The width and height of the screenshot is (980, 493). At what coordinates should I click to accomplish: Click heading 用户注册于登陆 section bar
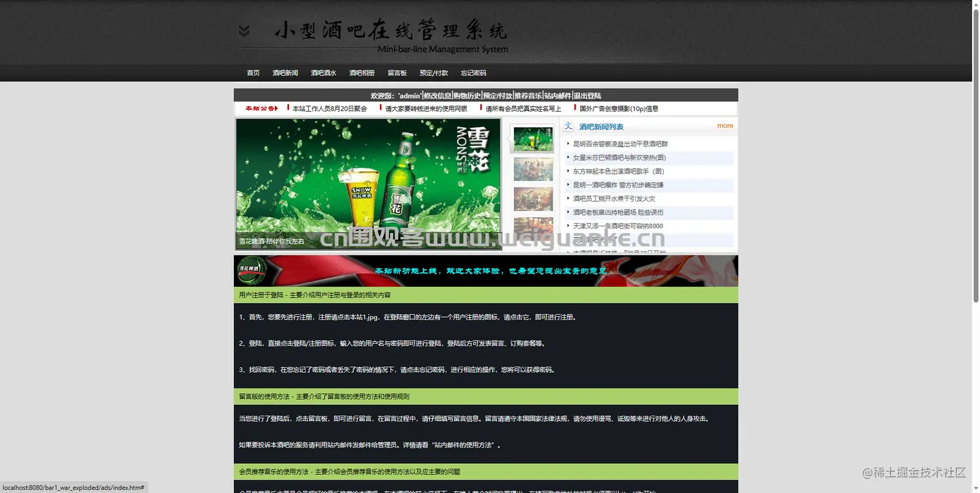486,295
